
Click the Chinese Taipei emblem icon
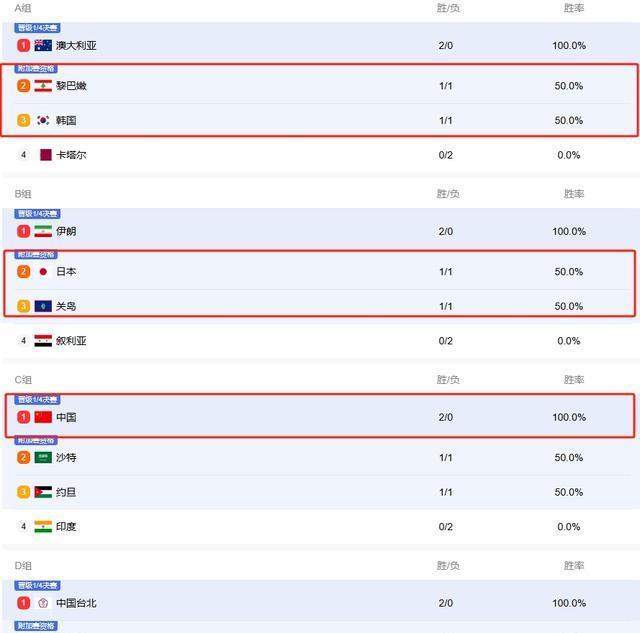(43, 603)
